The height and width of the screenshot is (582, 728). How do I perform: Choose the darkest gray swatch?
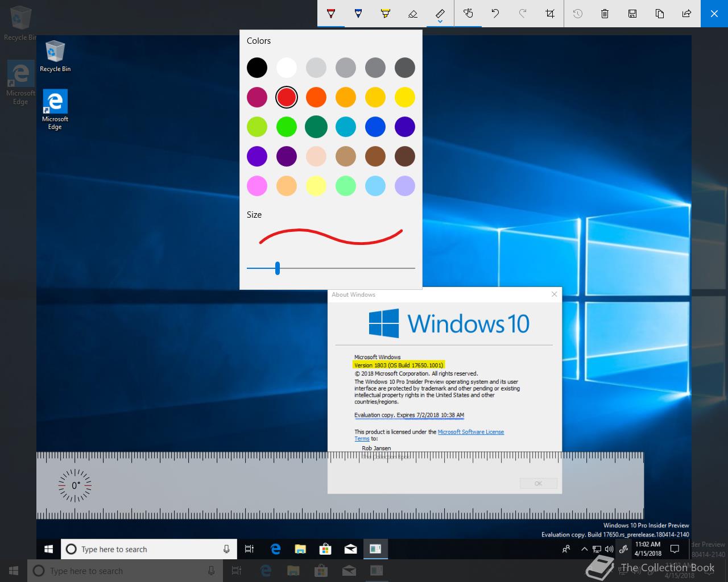(x=405, y=68)
